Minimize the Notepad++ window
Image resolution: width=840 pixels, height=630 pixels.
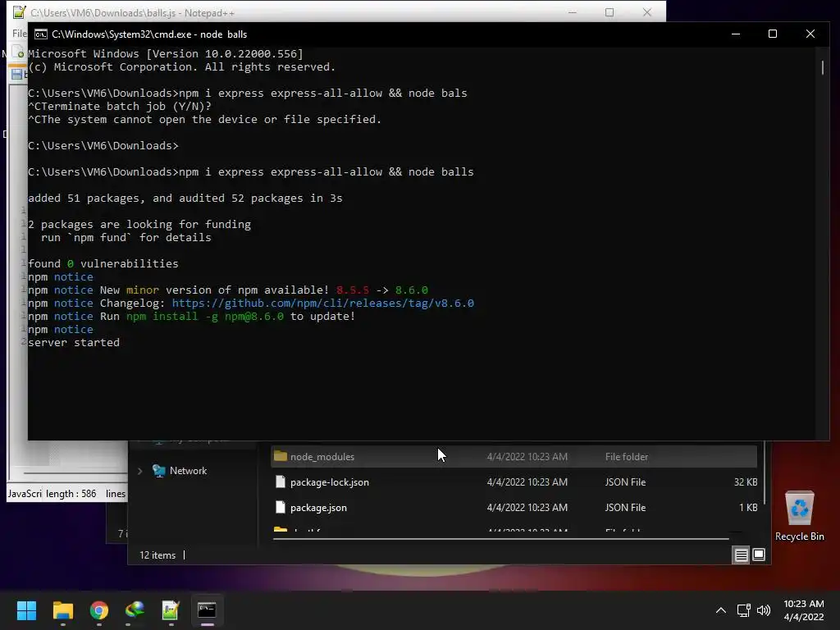(572, 12)
